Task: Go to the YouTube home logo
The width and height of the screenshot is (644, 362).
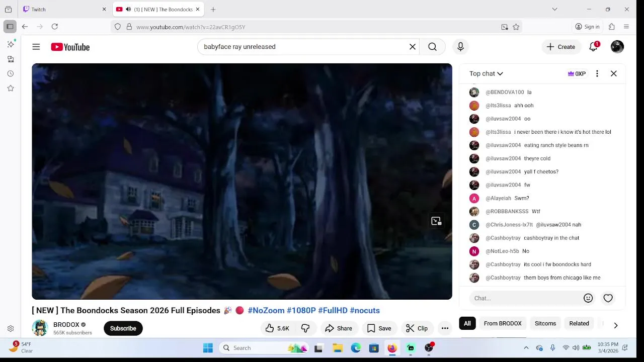Action: [70, 47]
